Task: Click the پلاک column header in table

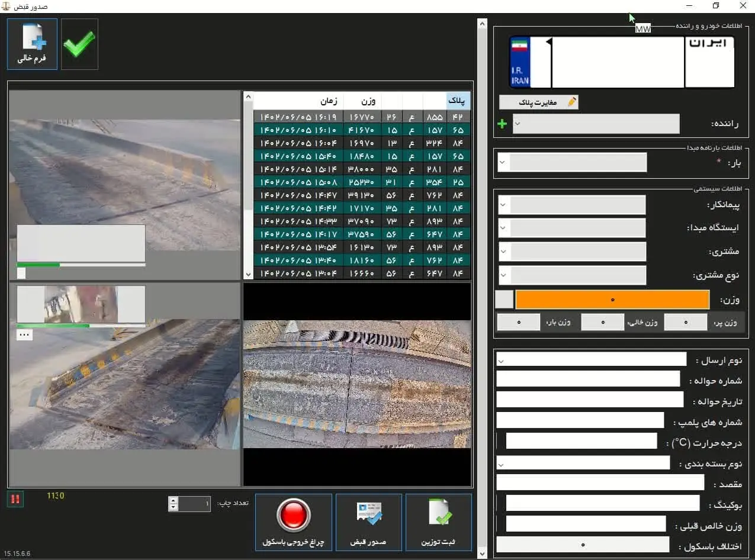Action: pos(458,101)
